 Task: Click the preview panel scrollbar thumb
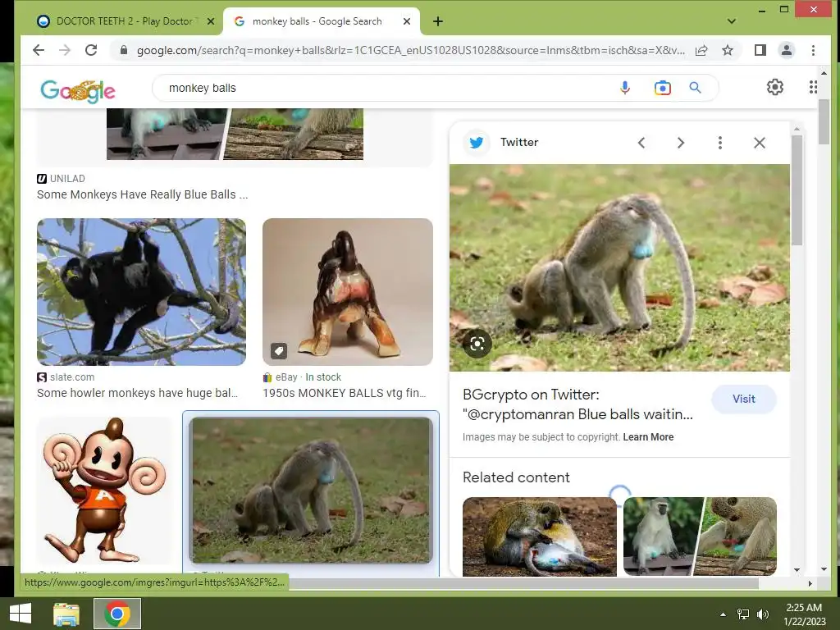(x=797, y=190)
